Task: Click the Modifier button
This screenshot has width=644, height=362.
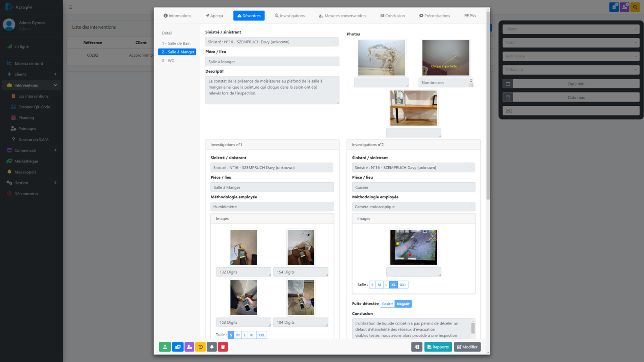Action: pyautogui.click(x=467, y=347)
